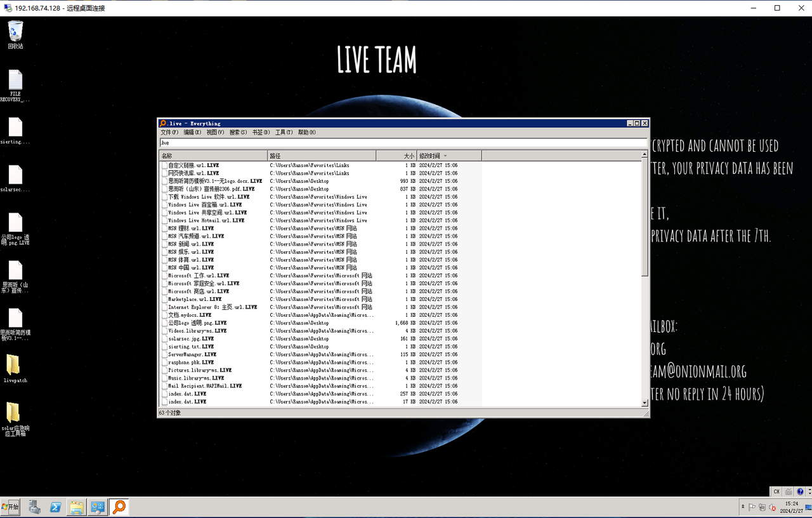The width and height of the screenshot is (812, 518).
Task: Open File Explorer from the taskbar
Action: tap(77, 507)
